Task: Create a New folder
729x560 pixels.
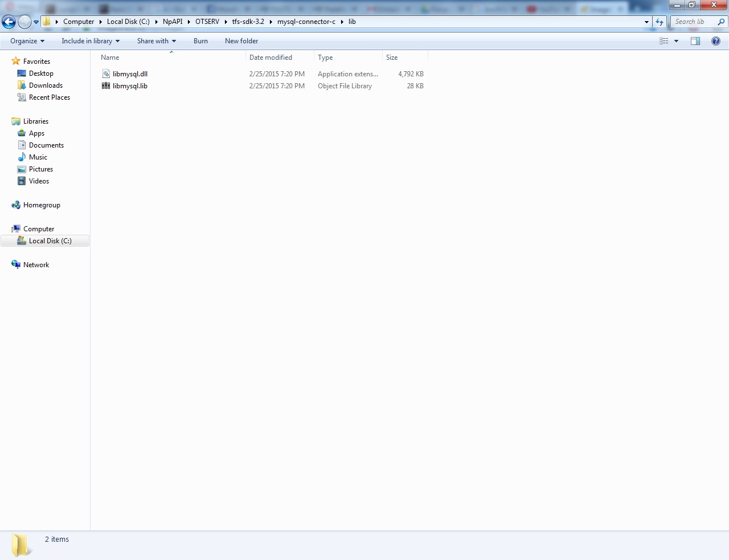Action: coord(241,41)
